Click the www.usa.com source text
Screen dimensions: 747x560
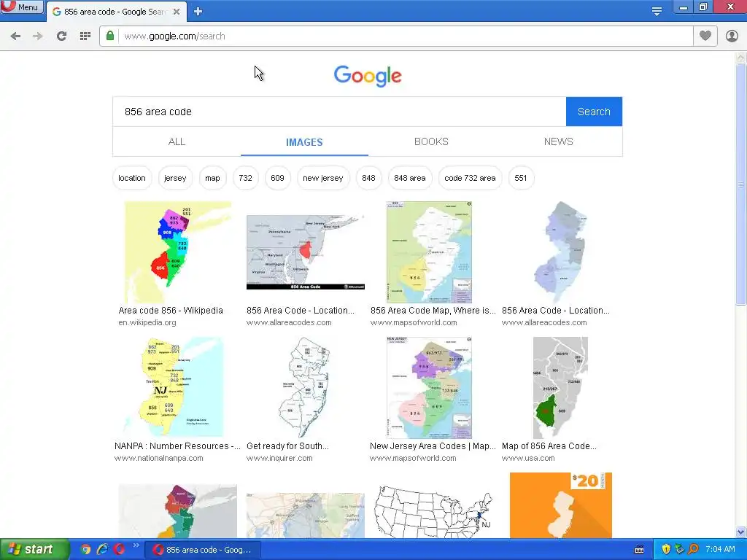point(528,458)
